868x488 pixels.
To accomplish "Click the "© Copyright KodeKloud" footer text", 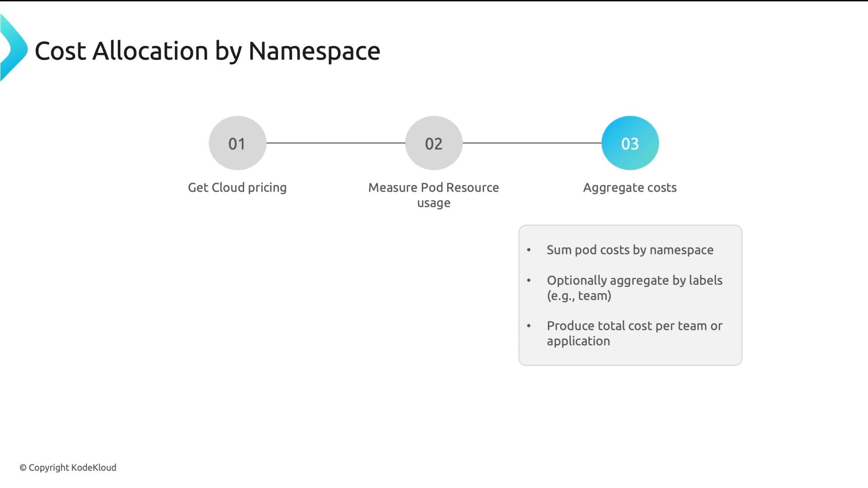I will [x=68, y=468].
